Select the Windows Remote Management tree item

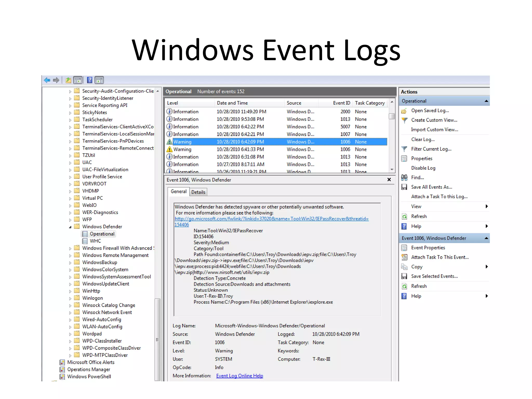tap(115, 256)
